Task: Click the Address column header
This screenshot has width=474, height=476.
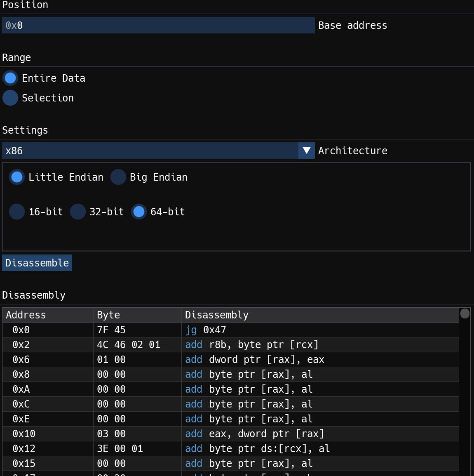Action: tap(48, 315)
